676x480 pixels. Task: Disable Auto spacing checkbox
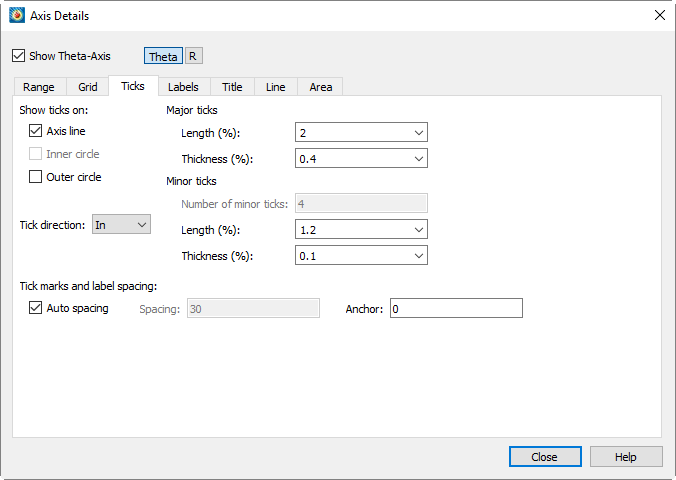click(35, 308)
